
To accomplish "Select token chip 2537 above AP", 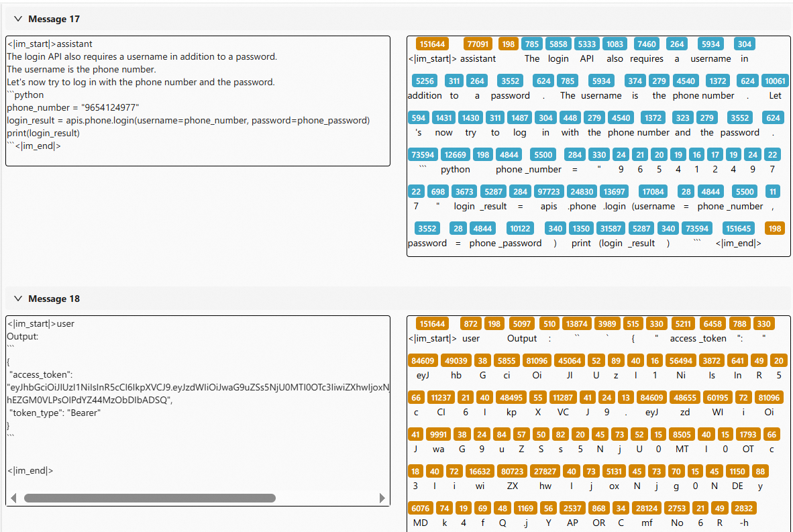I will coord(572,509).
